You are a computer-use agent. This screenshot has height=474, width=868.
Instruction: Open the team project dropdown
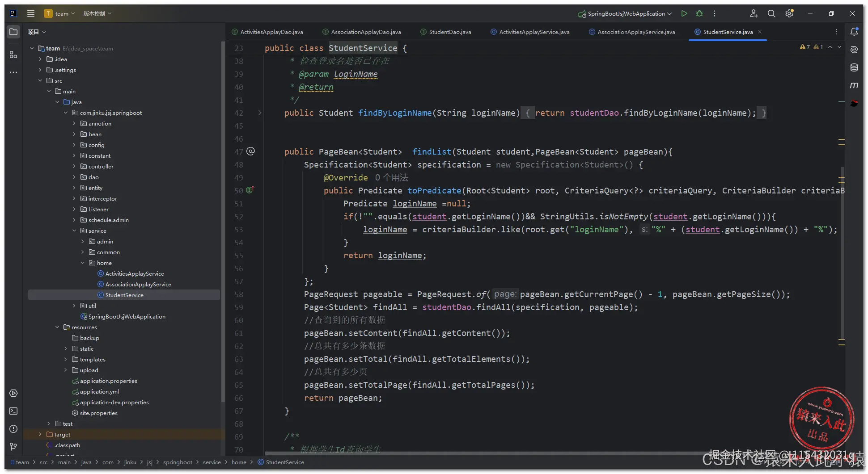click(59, 13)
